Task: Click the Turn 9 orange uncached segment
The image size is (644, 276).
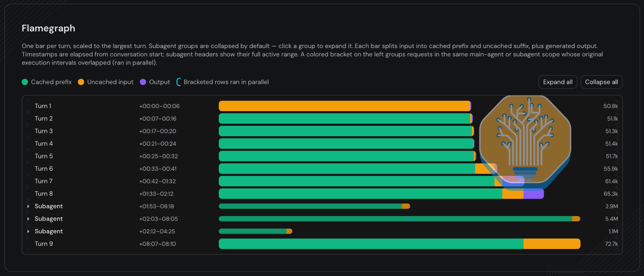Action: tap(552, 244)
